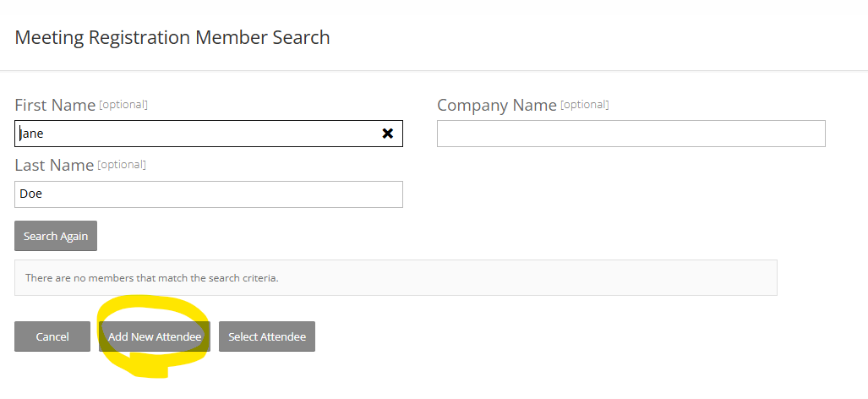Select the empty Company Name field

[x=631, y=134]
